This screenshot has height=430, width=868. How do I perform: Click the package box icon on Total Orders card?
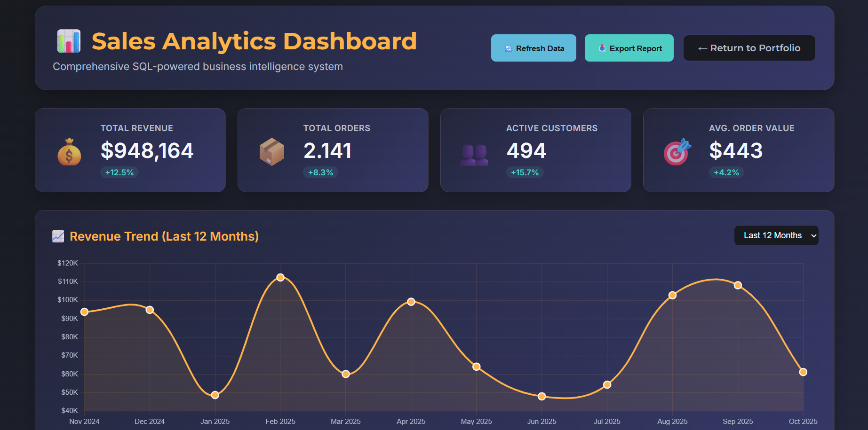pyautogui.click(x=272, y=151)
